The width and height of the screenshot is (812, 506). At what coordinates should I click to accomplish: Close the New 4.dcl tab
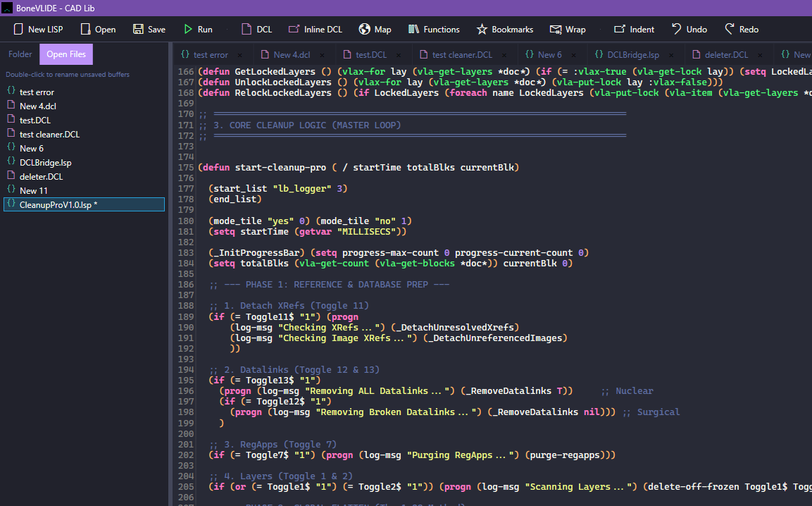[322, 55]
